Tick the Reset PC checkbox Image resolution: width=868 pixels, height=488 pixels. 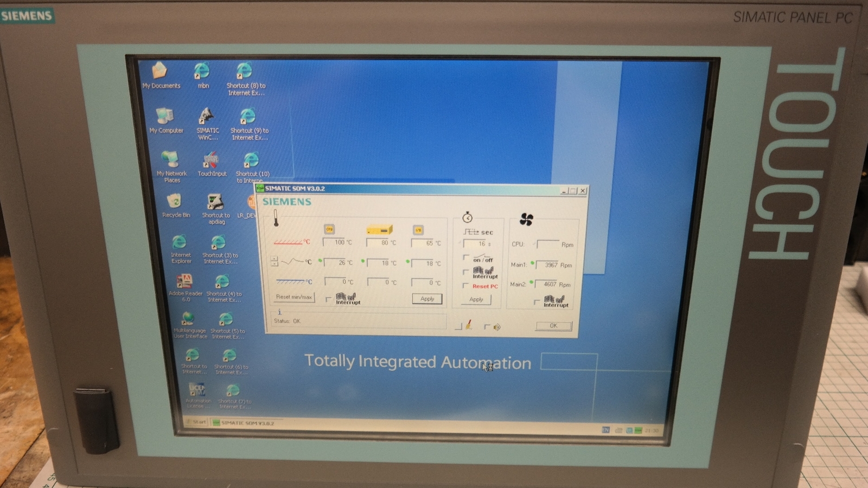(465, 285)
